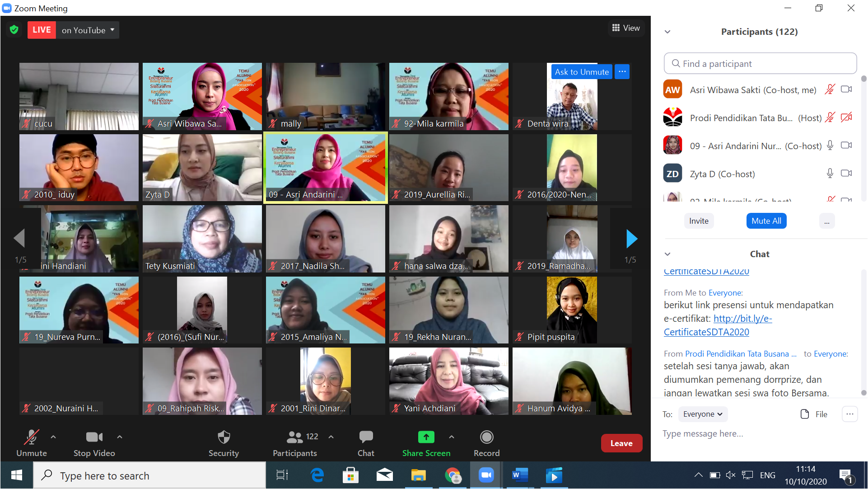
Task: Start recording with the Record icon
Action: 486,437
